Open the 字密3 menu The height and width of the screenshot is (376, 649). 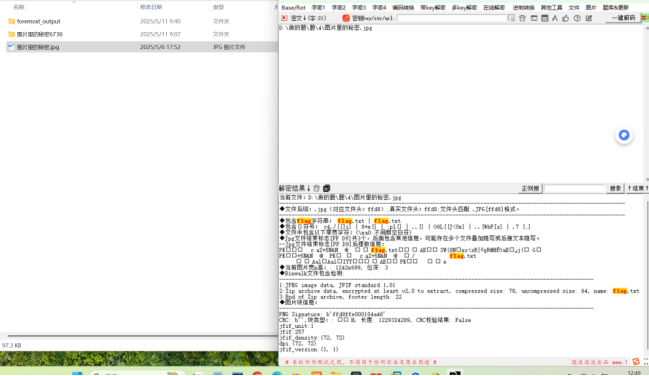[359, 7]
